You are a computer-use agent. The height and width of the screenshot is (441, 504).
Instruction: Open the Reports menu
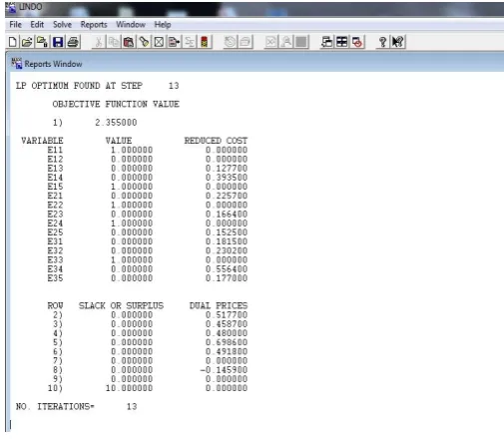point(94,25)
